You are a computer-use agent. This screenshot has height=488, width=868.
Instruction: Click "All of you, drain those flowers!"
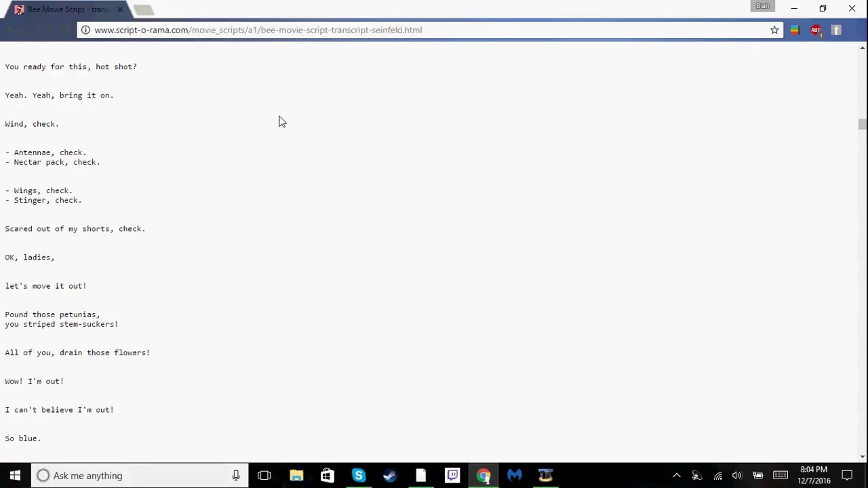[x=77, y=352]
